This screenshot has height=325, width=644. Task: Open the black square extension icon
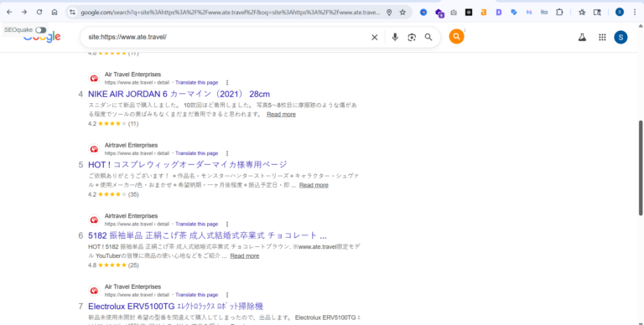(x=469, y=13)
